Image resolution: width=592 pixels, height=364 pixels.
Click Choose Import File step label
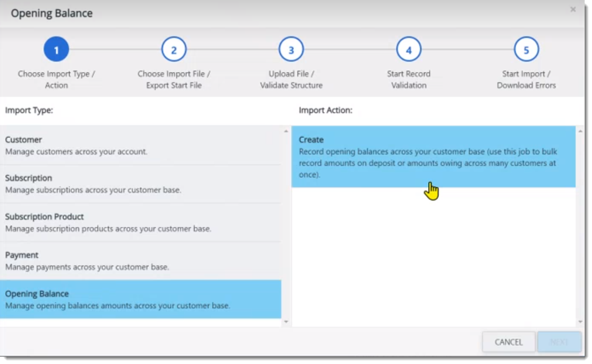(x=174, y=79)
